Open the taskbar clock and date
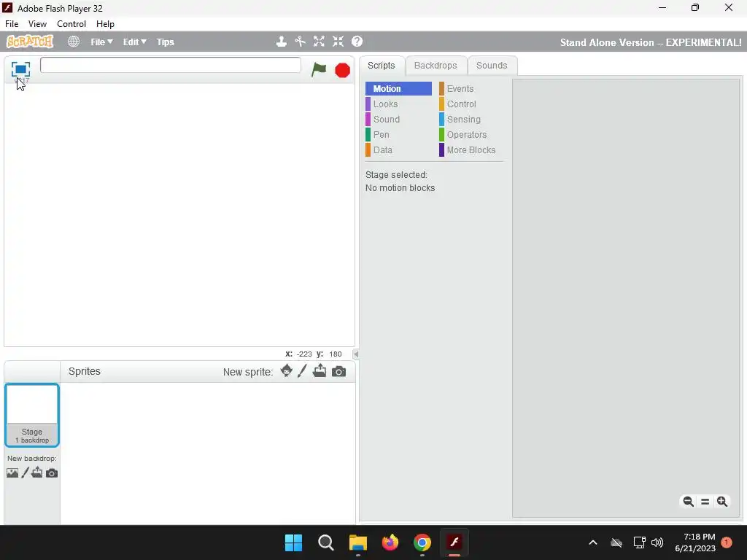 coord(695,542)
